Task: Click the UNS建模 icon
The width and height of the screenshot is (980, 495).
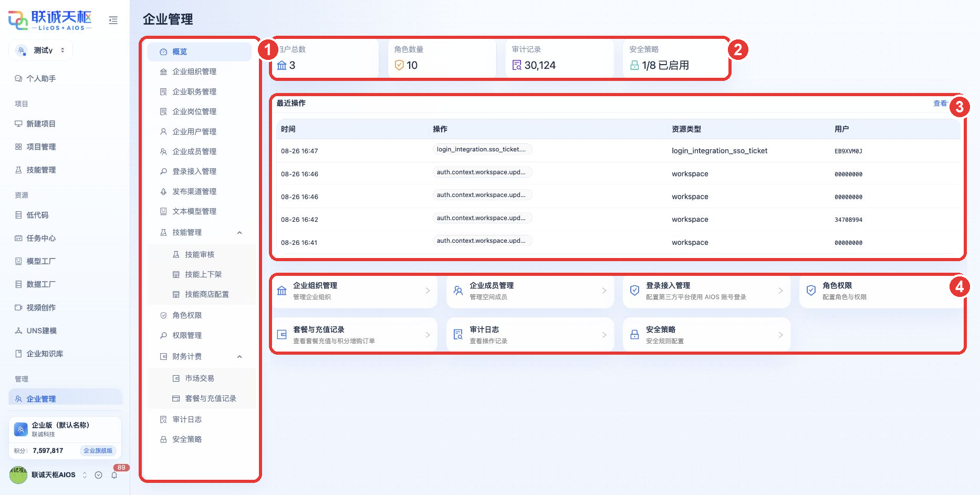Action: click(x=18, y=331)
